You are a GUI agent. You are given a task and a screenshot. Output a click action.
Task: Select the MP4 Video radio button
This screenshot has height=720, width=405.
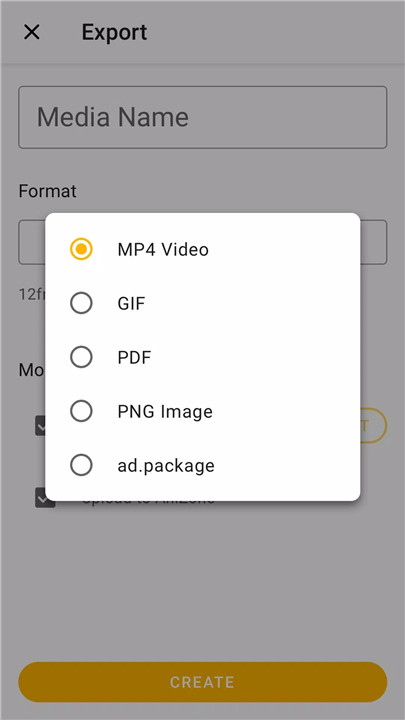81,249
